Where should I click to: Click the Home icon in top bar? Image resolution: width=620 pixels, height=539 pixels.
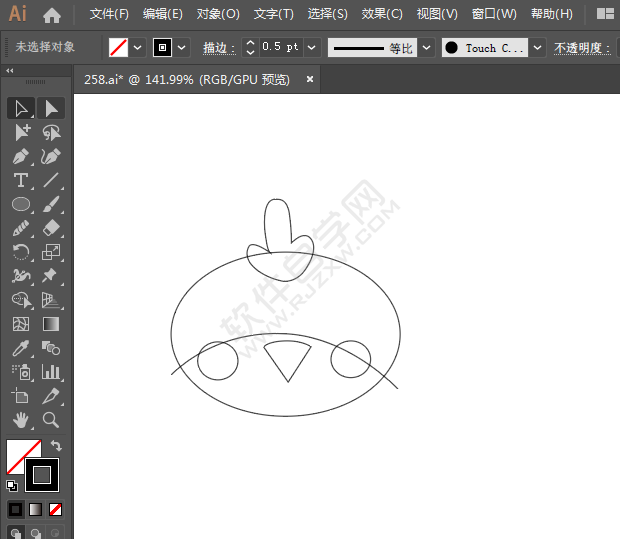pyautogui.click(x=52, y=15)
